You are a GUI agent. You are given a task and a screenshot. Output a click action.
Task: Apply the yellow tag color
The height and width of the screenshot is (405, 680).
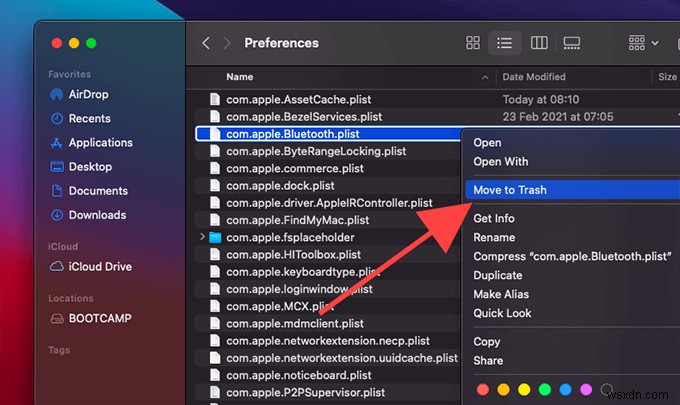[x=524, y=389]
